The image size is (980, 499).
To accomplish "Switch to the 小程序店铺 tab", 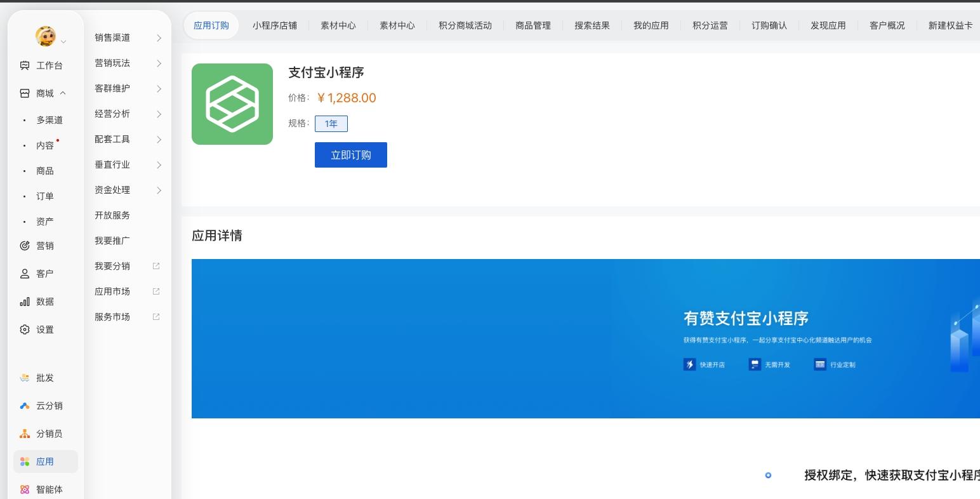I will (x=275, y=25).
